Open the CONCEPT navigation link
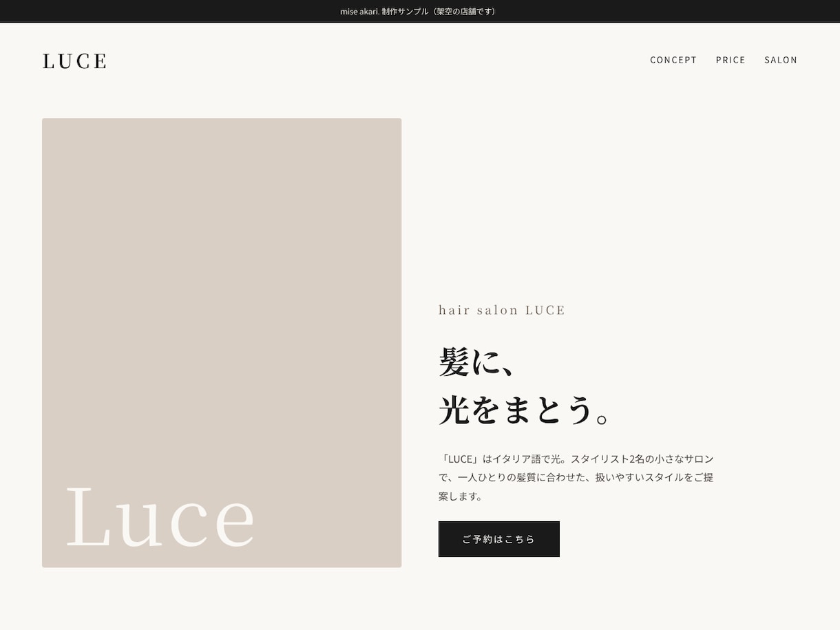Viewport: 840px width, 630px height. point(673,60)
